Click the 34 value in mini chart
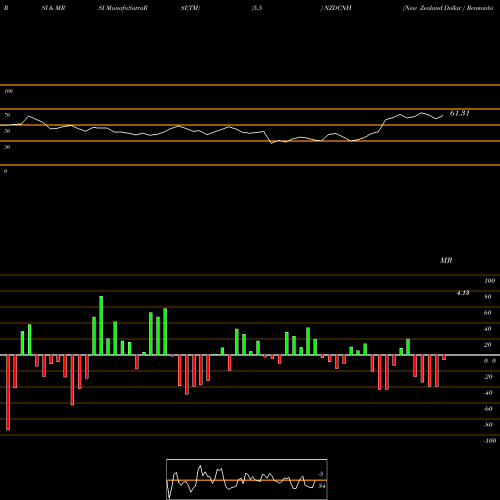500x500 pixels. [x=321, y=486]
